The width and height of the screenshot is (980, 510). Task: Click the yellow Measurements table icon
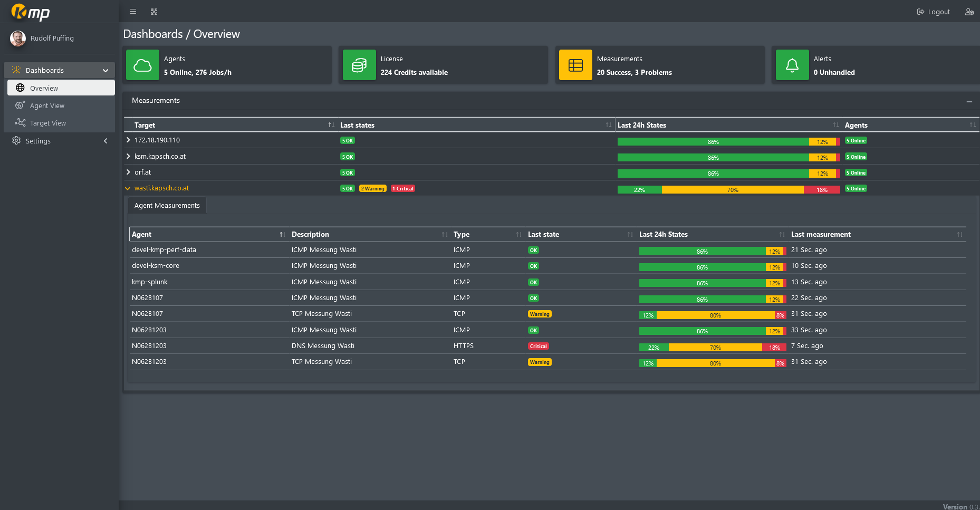pos(575,65)
